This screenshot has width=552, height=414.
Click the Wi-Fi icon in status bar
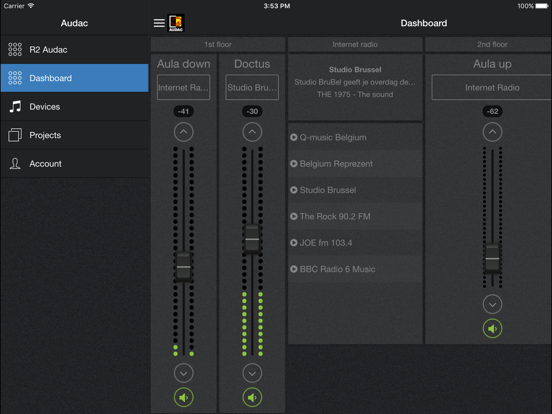click(x=31, y=6)
